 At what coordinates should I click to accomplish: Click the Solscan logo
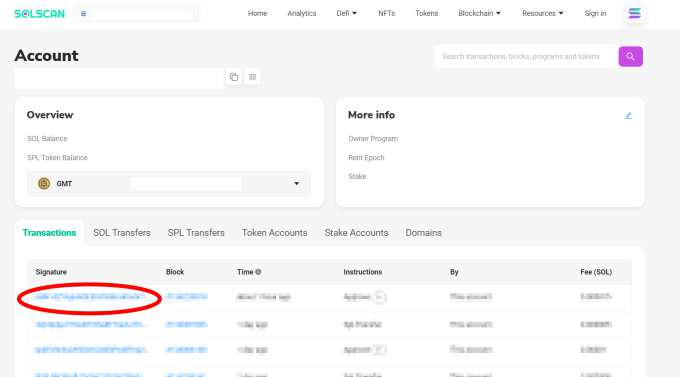coord(39,14)
